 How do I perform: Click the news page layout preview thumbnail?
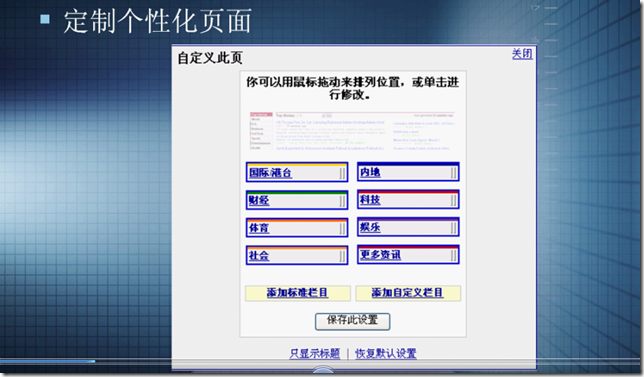352,131
